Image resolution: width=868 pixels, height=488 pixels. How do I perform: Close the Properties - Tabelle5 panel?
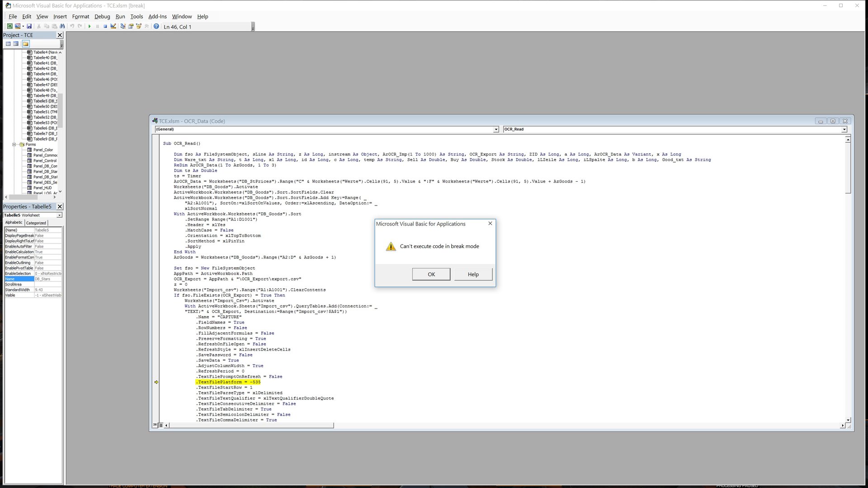pos(60,206)
